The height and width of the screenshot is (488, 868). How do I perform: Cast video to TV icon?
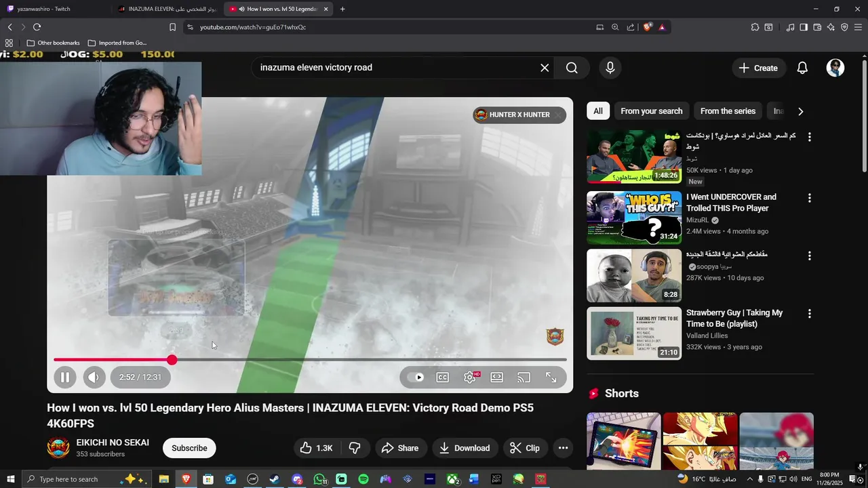click(524, 378)
